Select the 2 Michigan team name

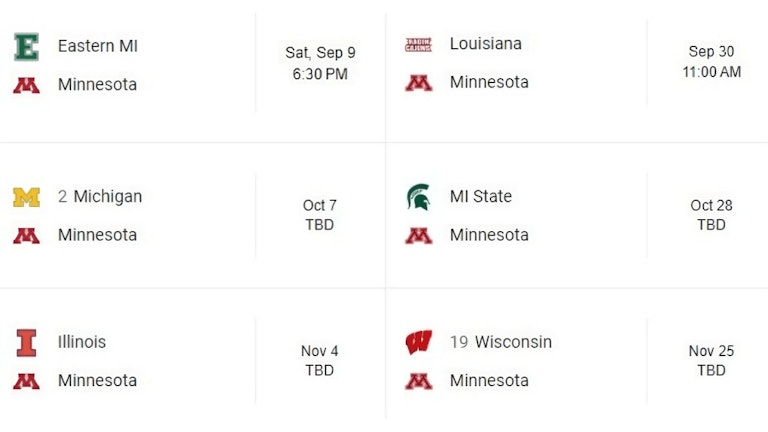tap(100, 196)
